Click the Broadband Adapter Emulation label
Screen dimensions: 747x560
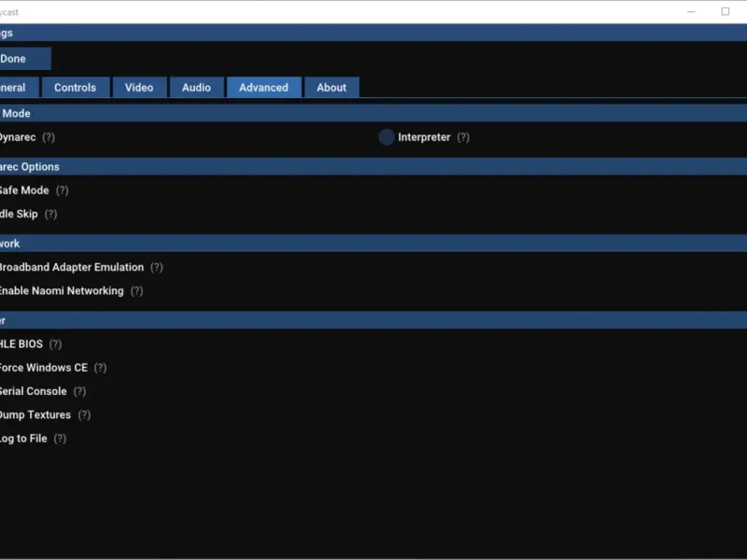[72, 267]
